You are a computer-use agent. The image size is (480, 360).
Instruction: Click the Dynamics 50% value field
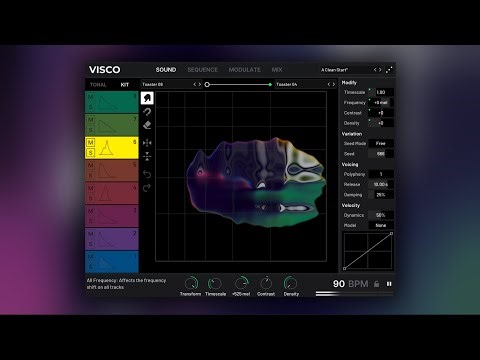click(381, 215)
